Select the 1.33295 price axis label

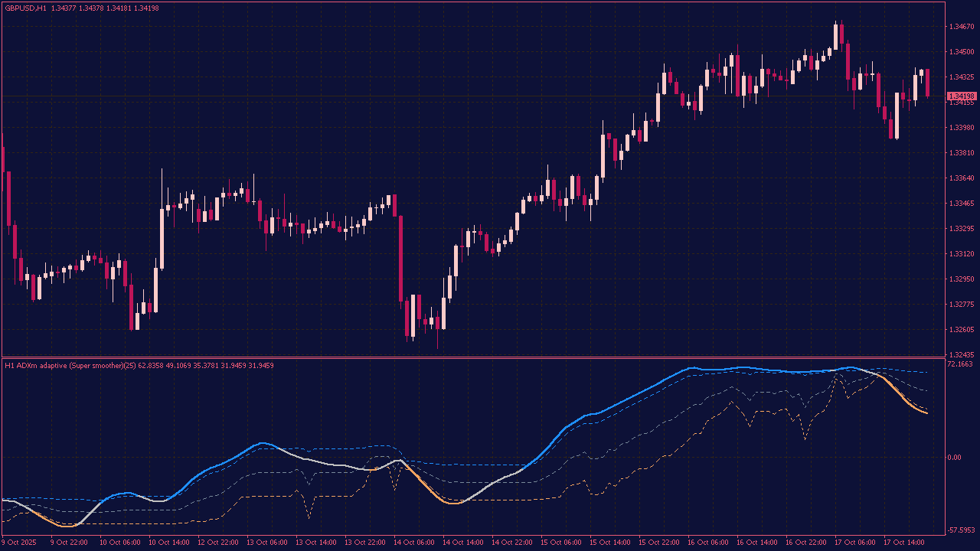(x=961, y=229)
